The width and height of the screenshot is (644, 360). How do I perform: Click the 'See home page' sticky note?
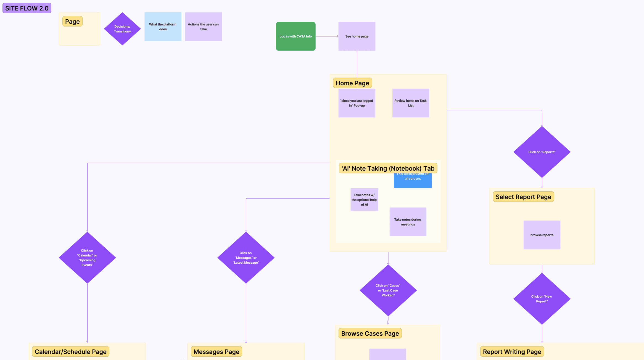(357, 36)
